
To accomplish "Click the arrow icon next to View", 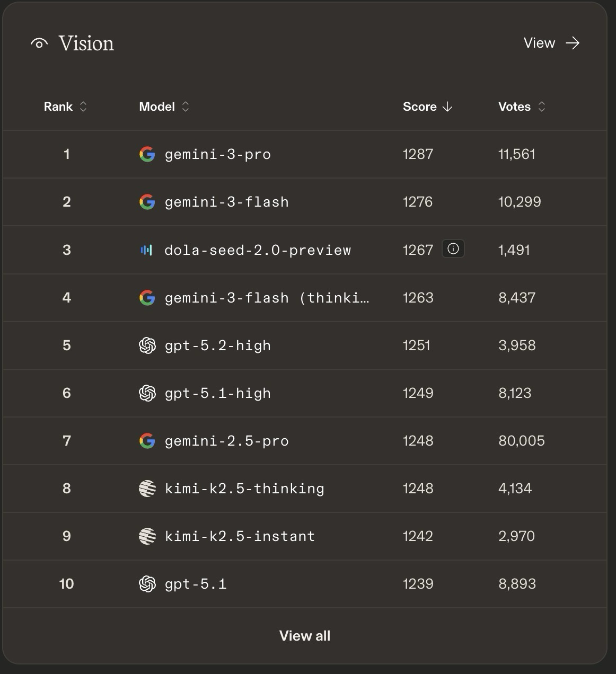I will click(573, 43).
